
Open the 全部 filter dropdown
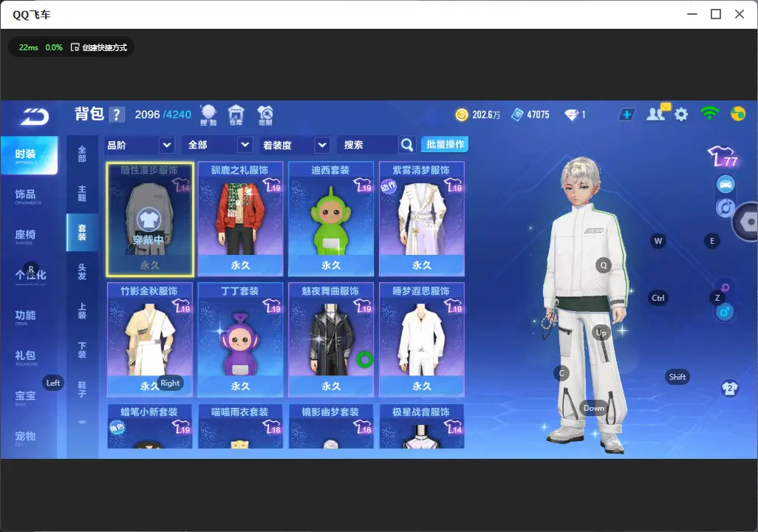[x=219, y=145]
